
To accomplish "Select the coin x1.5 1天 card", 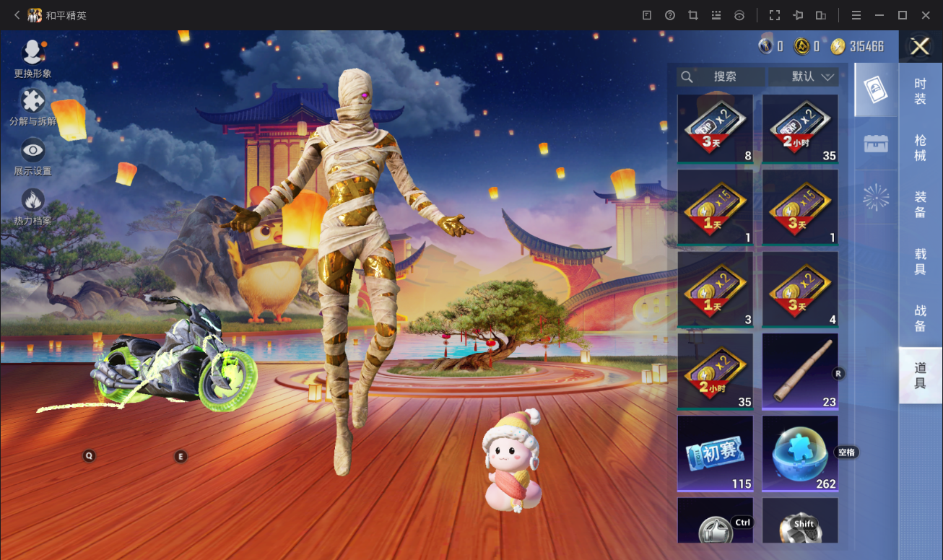I will coord(715,208).
